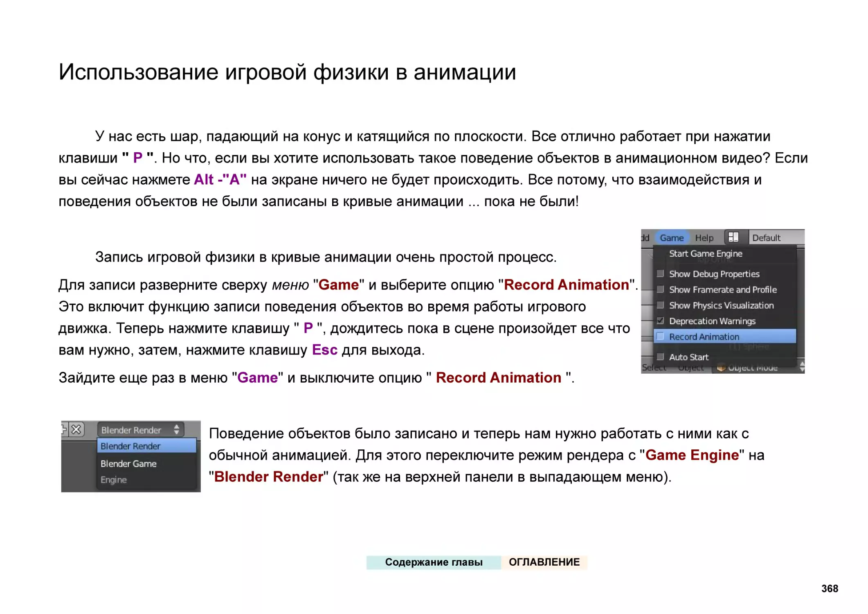Click the purple Alt -"A" shortcut text
Image resolution: width=868 pixels, height=614 pixels.
(x=220, y=180)
